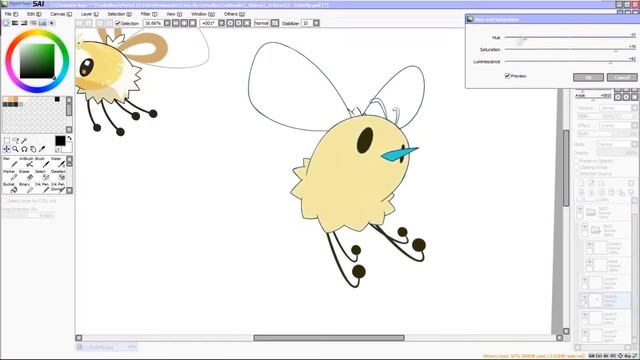Toggle Preserve Opacity checkbox
This screenshot has width=640, height=360.
coord(577,161)
